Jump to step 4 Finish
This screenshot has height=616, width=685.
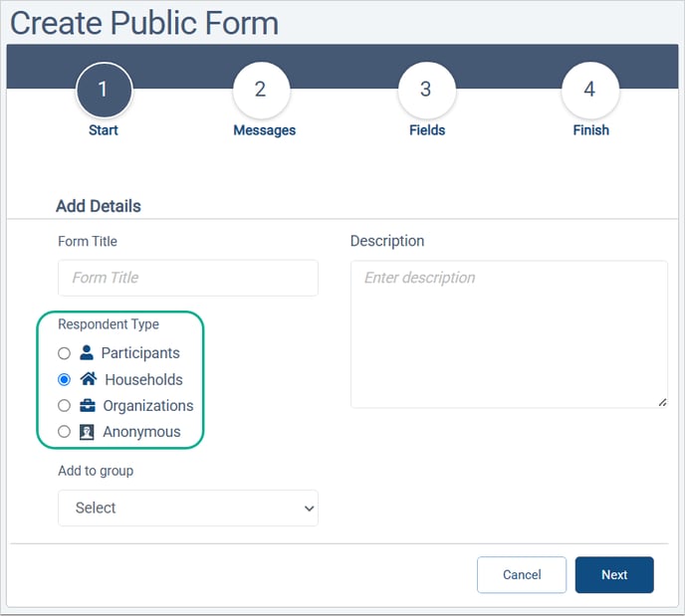click(590, 91)
